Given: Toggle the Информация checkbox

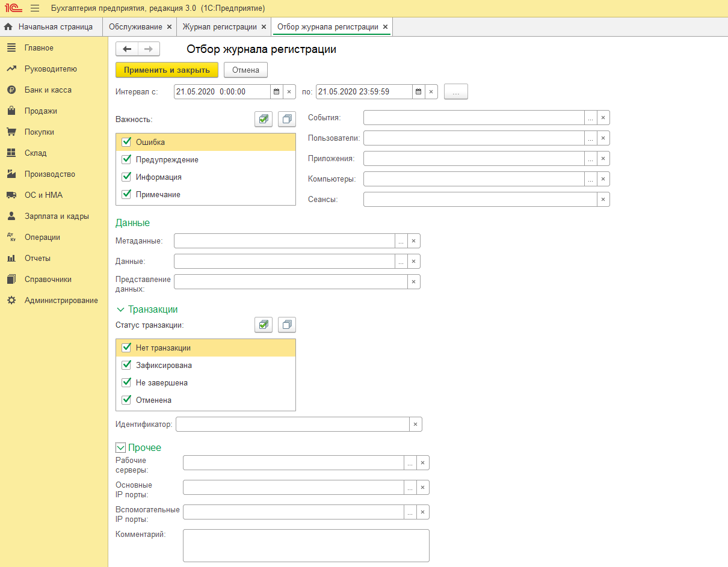Looking at the screenshot, I should 126,177.
